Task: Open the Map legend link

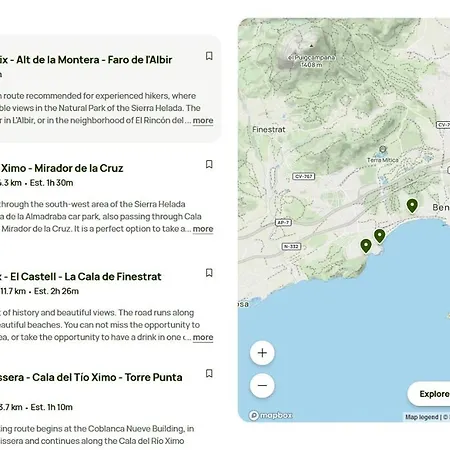Action: click(422, 417)
